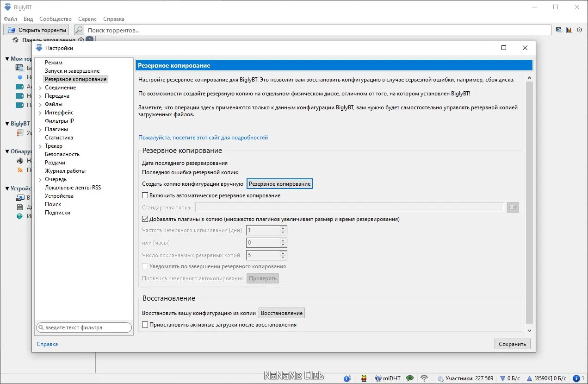Click the device arrow icon under Устройства section
Viewport: 588px width, 384px height.
click(x=20, y=198)
